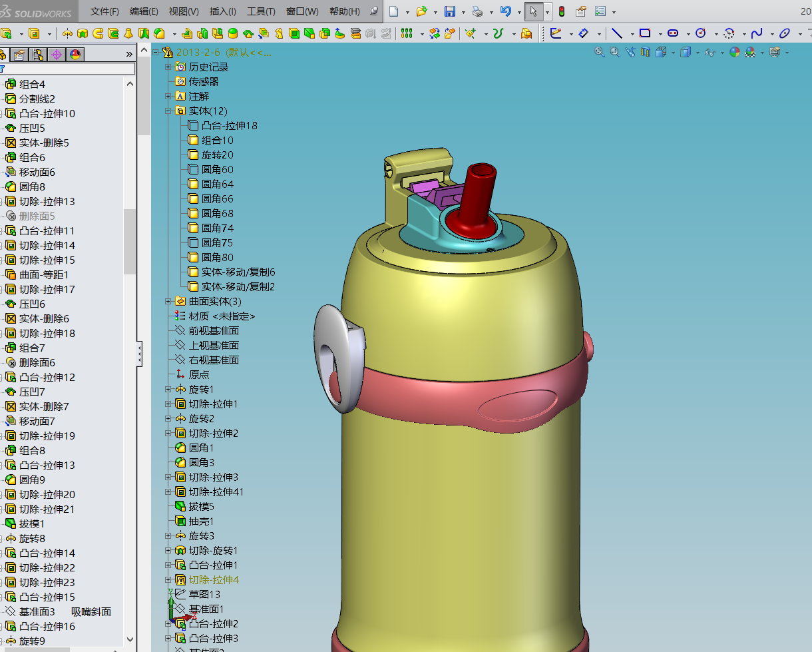Screen dimensions: 812x652
Task: Click the panel tabs overflow chevron »
Action: point(129,55)
